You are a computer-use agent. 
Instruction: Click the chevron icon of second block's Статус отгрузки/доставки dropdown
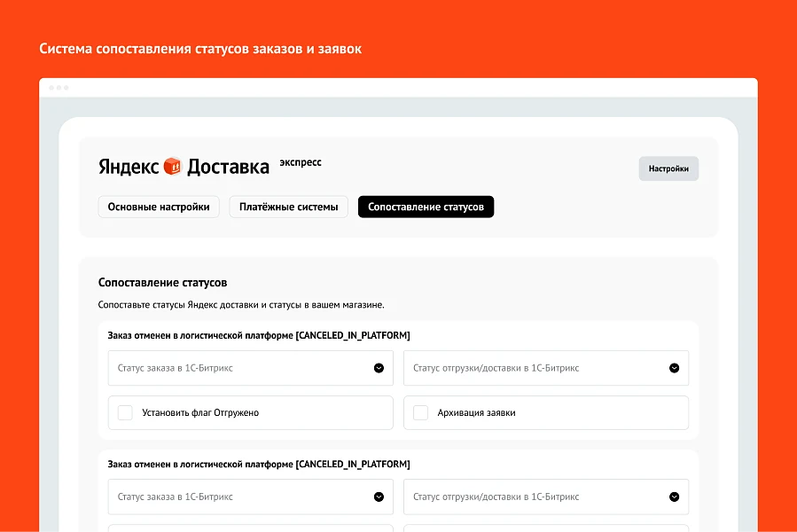pyautogui.click(x=674, y=497)
